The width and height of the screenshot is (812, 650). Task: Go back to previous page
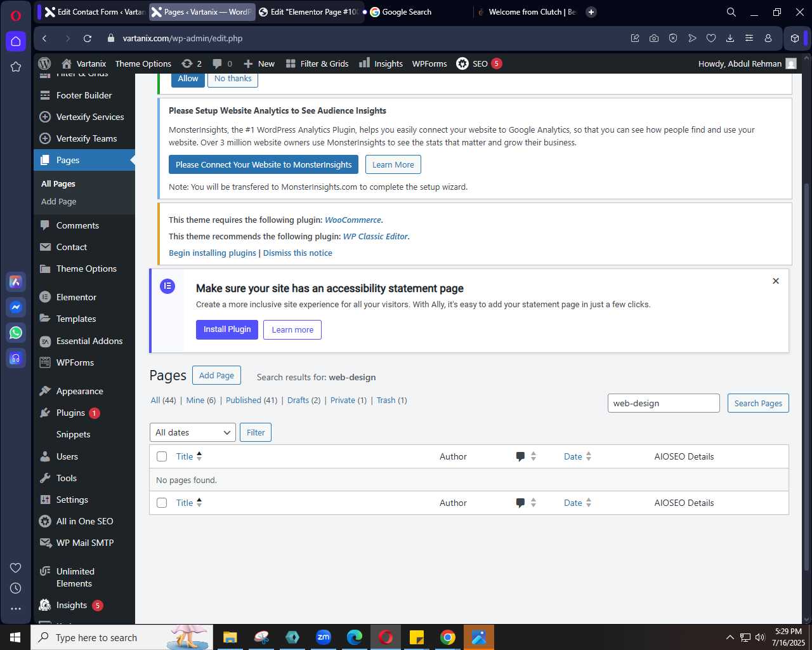pyautogui.click(x=44, y=38)
